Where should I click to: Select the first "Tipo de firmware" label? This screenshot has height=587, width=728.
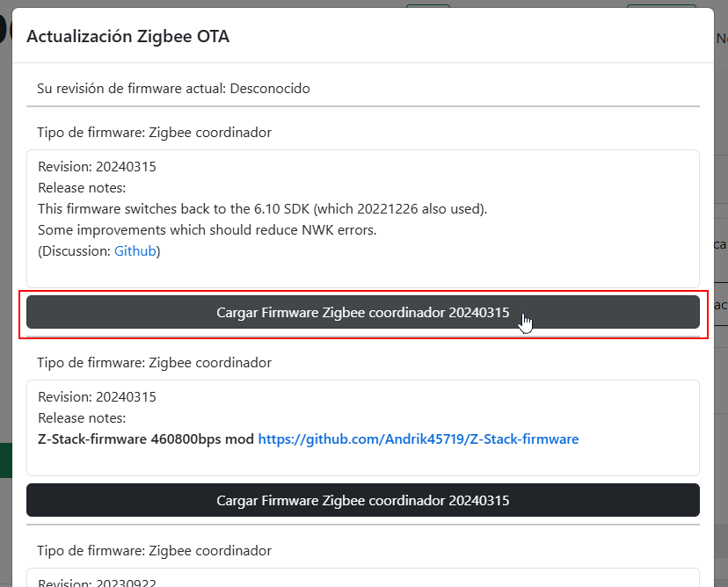click(154, 133)
